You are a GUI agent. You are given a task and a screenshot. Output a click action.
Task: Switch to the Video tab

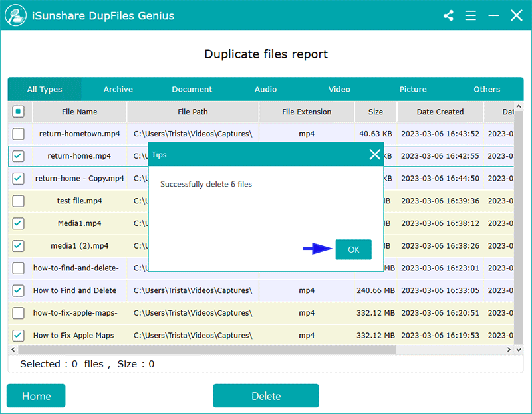pos(339,89)
